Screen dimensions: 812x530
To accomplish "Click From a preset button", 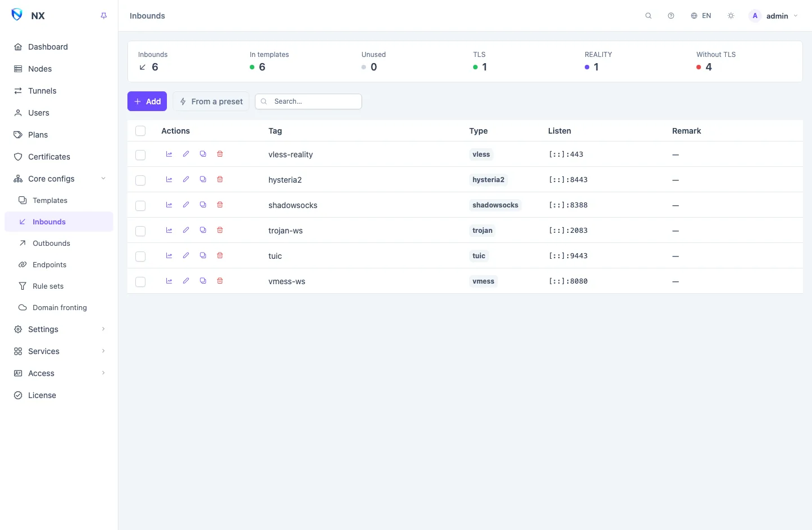I will [211, 101].
